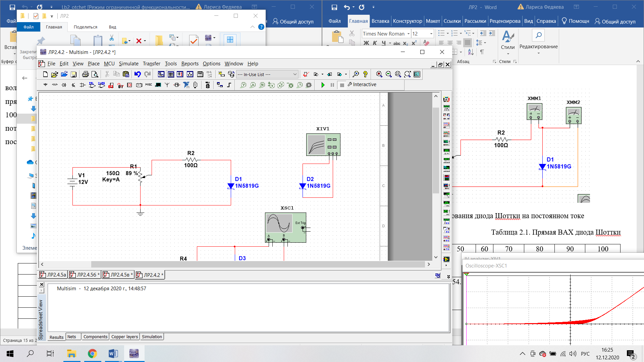Image resolution: width=644 pixels, height=362 pixels.
Task: Click Zoom In magnifier in Multisim
Action: click(x=379, y=74)
